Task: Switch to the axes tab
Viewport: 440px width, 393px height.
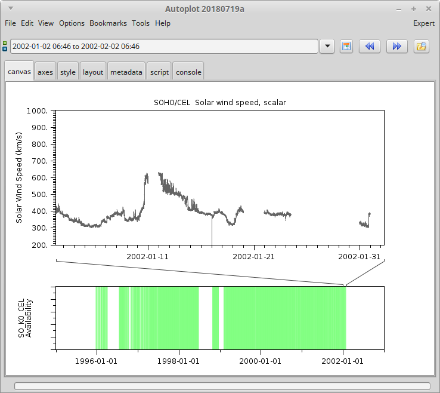Action: pos(45,72)
